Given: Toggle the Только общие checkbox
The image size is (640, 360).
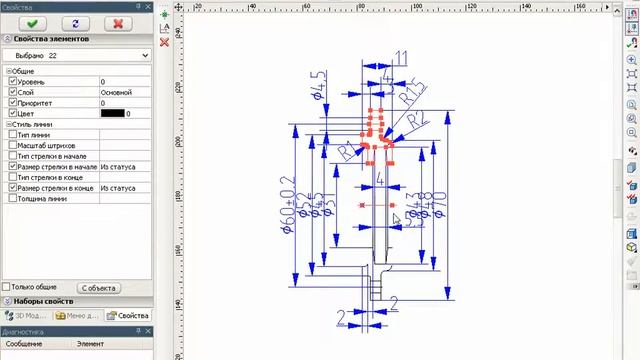Looking at the screenshot, I should pyautogui.click(x=6, y=287).
